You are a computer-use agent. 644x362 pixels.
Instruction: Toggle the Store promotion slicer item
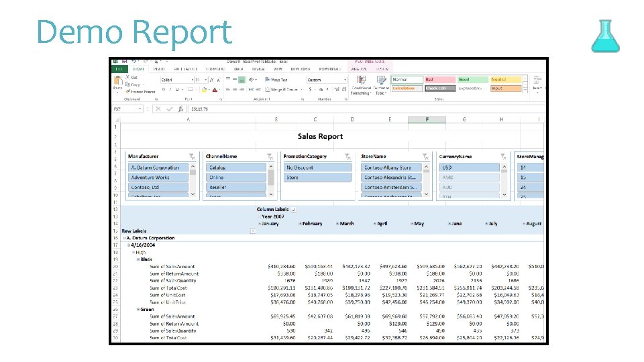pyautogui.click(x=317, y=177)
